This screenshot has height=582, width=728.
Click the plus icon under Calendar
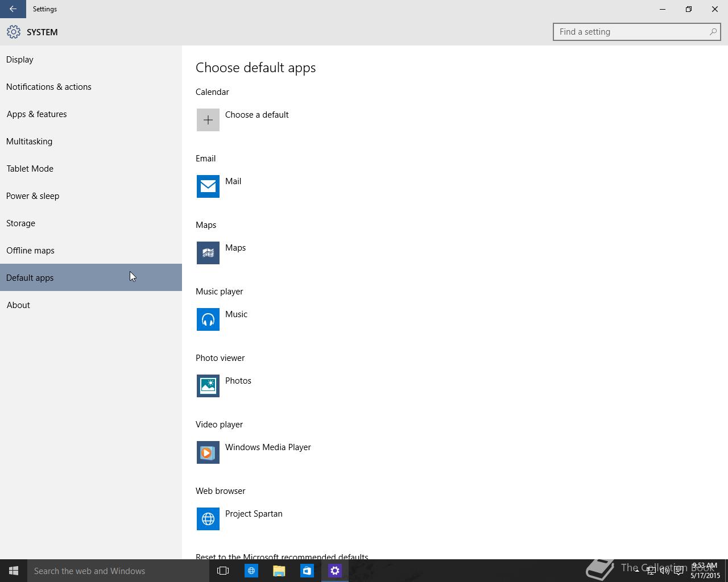[x=208, y=120]
